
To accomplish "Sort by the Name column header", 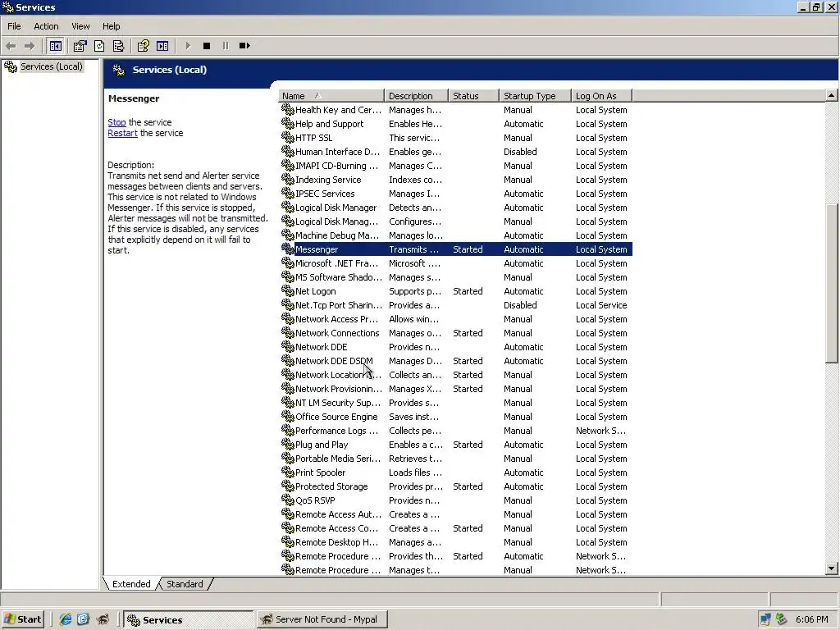I will point(331,96).
